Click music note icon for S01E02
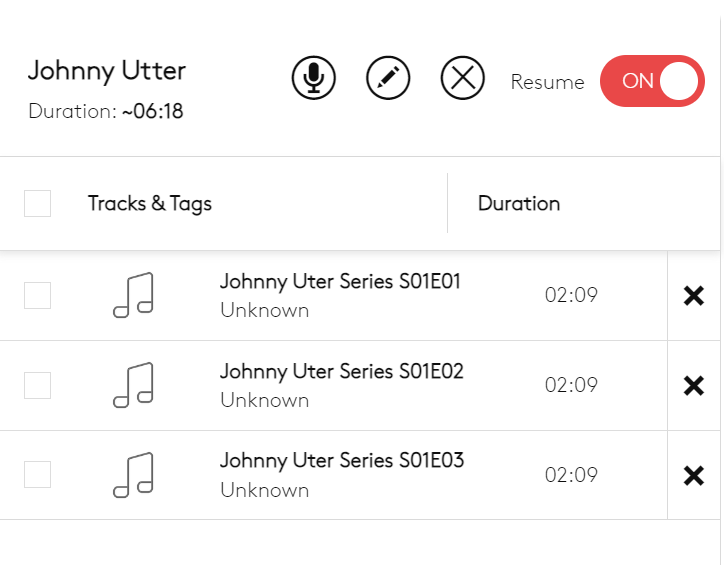 coord(134,386)
